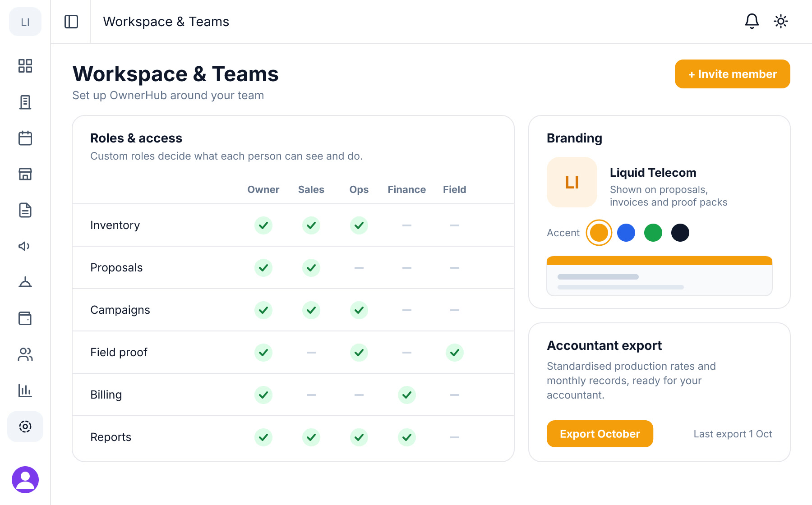Click the Invite member button
The width and height of the screenshot is (812, 505).
(733, 74)
